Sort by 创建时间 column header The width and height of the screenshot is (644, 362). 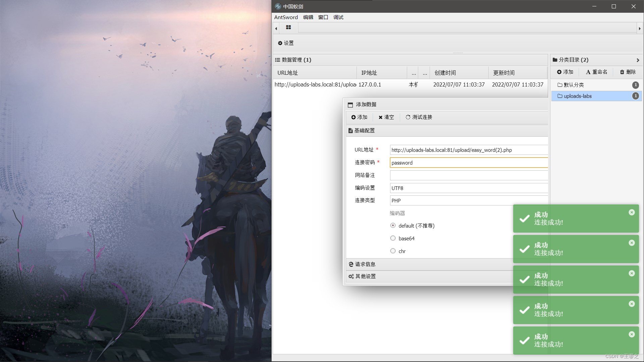click(x=459, y=73)
